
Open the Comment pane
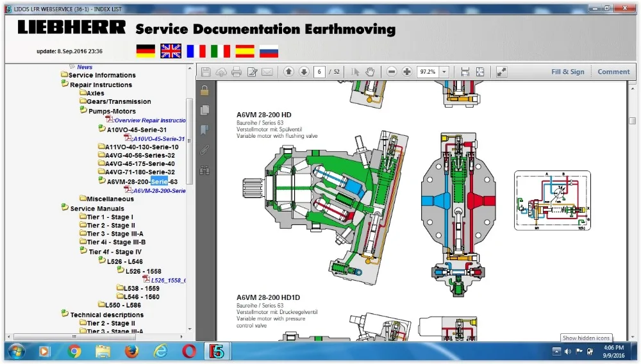(613, 72)
